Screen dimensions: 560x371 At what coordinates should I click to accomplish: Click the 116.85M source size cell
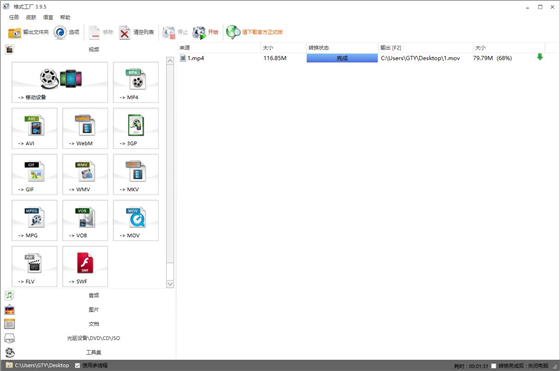(275, 58)
